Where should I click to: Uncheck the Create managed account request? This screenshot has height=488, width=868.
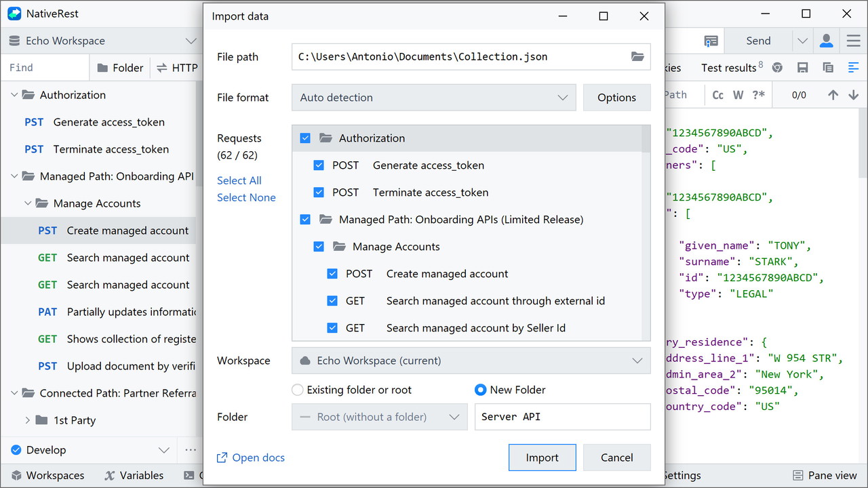[332, 274]
